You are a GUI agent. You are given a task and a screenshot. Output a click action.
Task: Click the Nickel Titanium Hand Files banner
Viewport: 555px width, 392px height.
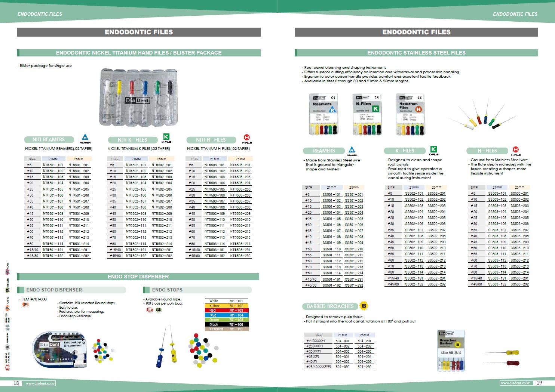139,53
